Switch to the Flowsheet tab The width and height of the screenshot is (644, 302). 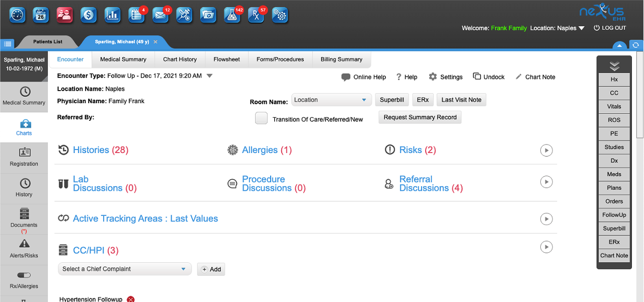pyautogui.click(x=226, y=59)
